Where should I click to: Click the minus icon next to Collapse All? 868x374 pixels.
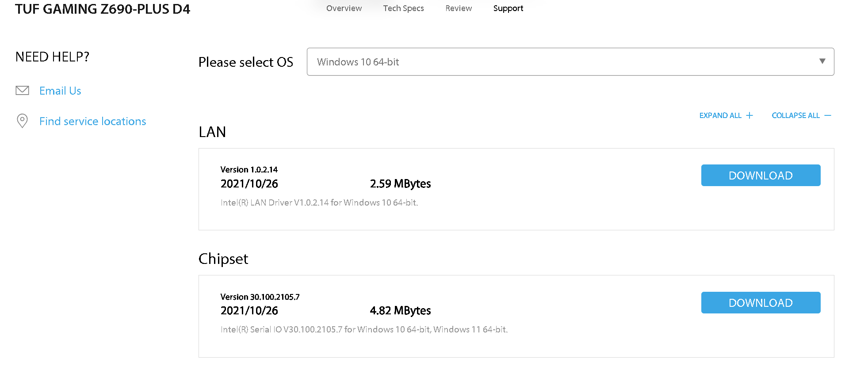click(828, 115)
